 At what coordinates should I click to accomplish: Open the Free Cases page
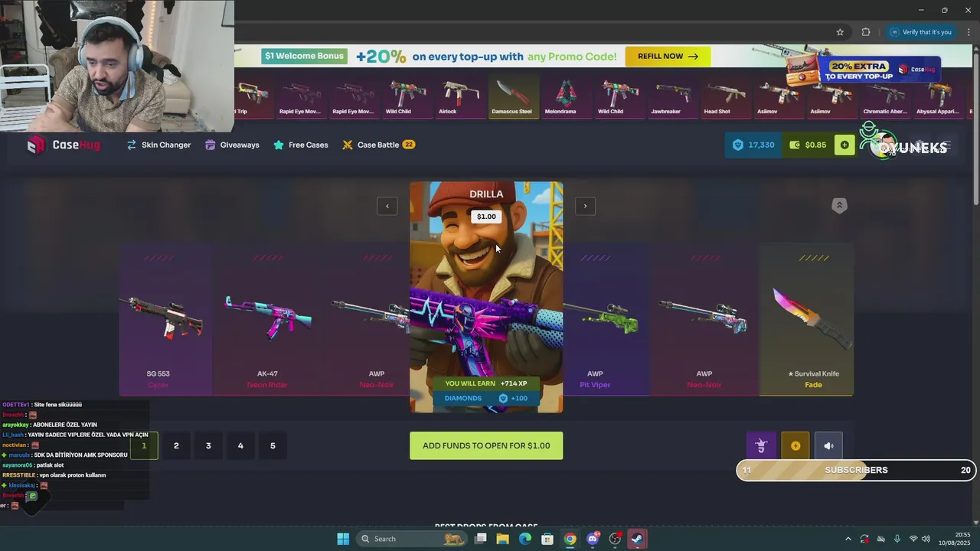[x=300, y=145]
